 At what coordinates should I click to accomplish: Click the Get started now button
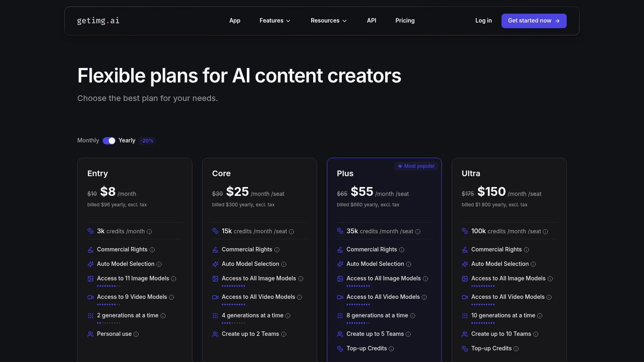tap(534, 21)
